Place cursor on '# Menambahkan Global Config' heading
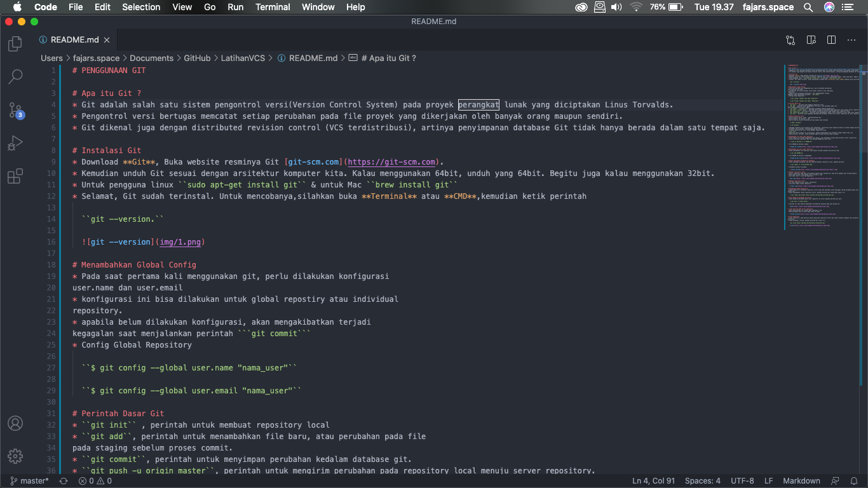The height and width of the screenshot is (488, 868). tap(134, 265)
